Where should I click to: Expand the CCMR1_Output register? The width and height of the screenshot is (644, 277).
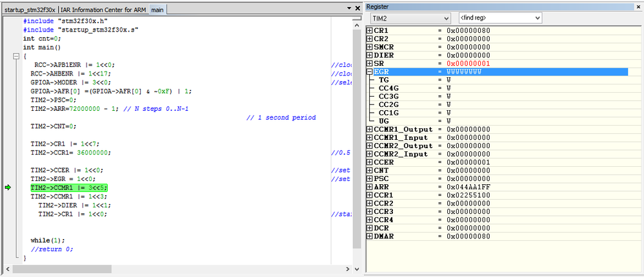(370, 129)
